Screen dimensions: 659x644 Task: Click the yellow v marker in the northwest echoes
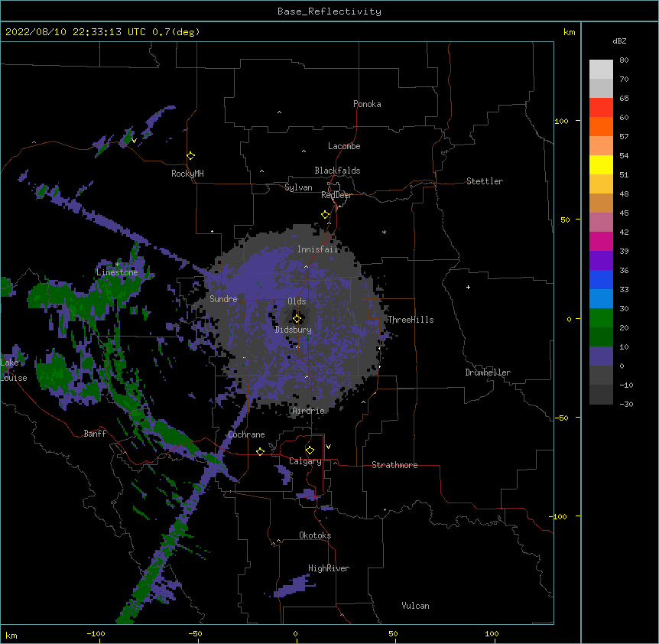click(x=134, y=141)
